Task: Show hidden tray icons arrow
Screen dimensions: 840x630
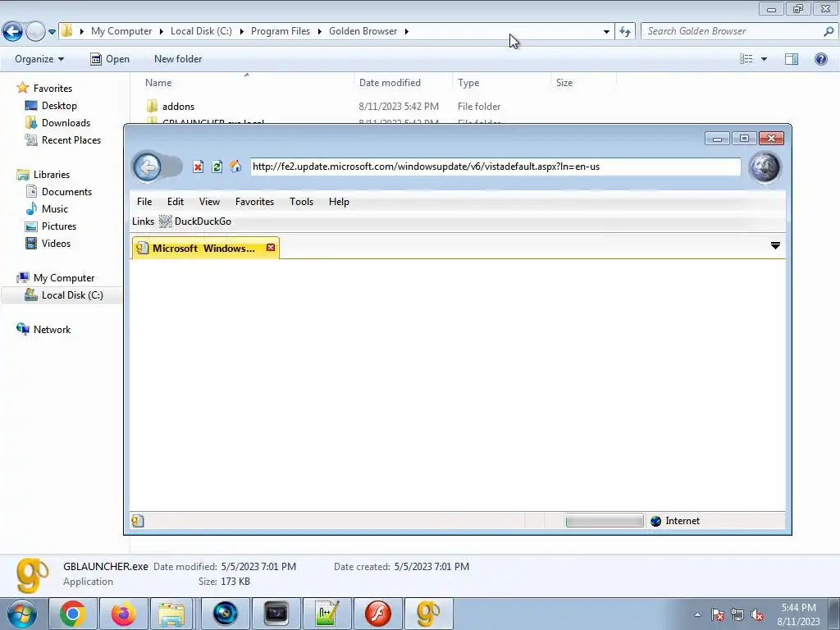Action: pos(697,614)
